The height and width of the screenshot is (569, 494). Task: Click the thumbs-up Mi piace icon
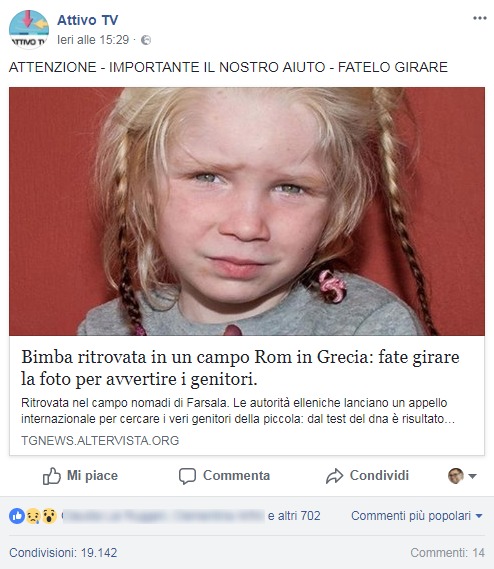(52, 476)
